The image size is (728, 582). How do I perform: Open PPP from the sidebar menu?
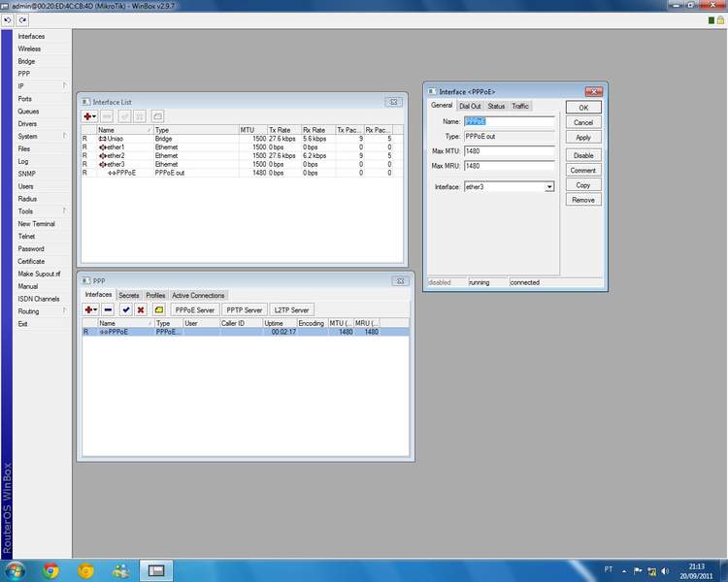23,74
